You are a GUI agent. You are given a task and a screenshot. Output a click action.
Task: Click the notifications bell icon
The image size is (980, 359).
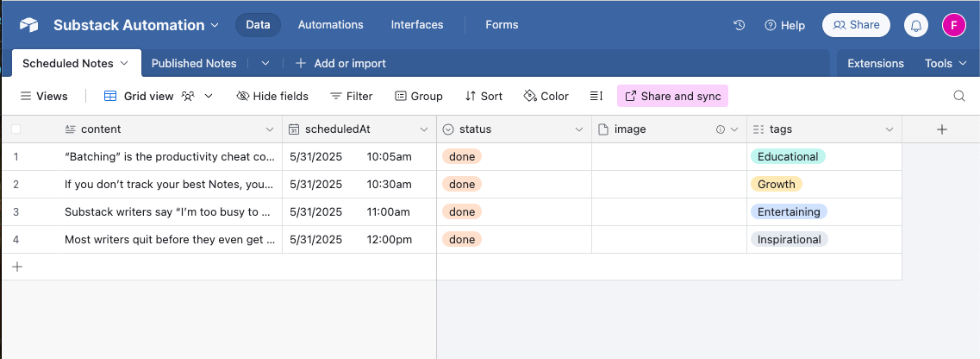coord(915,26)
